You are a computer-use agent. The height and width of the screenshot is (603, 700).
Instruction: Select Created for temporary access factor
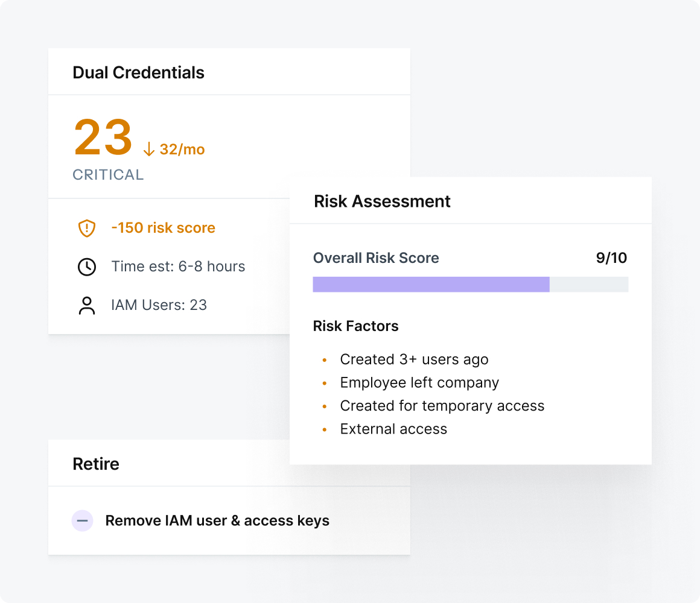(442, 406)
